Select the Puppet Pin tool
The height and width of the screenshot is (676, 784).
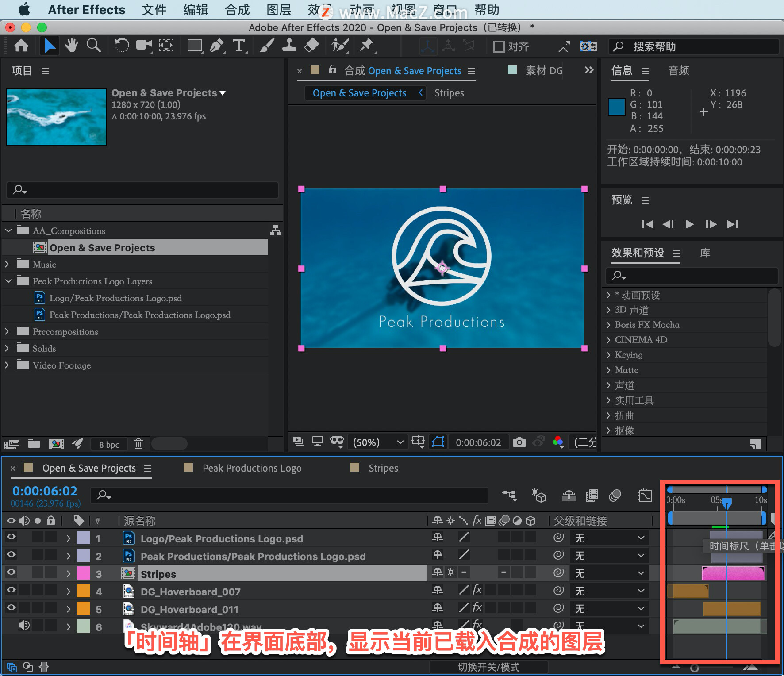point(367,46)
